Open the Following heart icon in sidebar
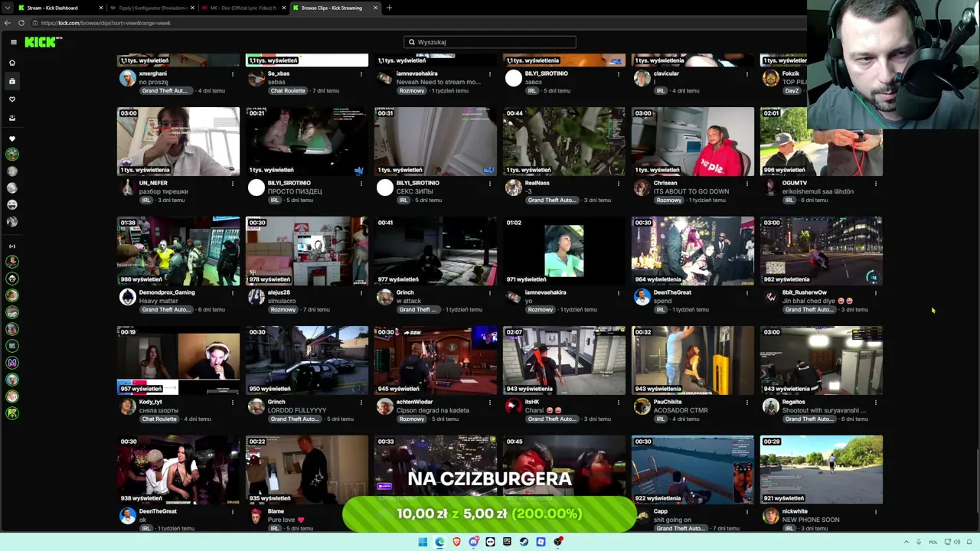This screenshot has width=980, height=551. coord(12,99)
